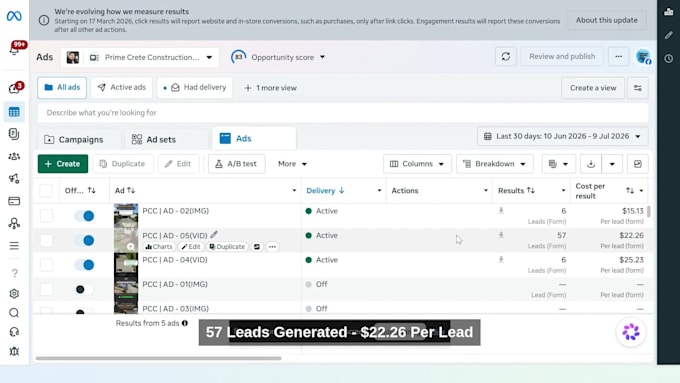Click About this update button
This screenshot has width=680, height=383.
pos(606,20)
